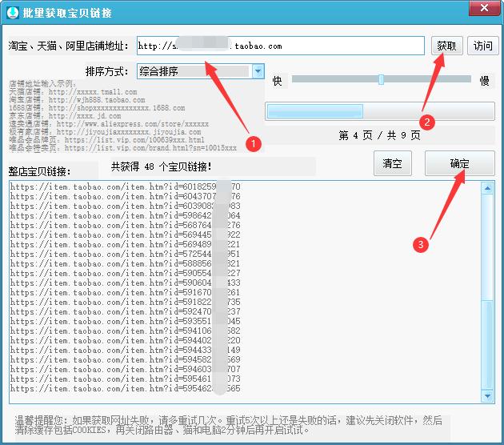Close the batch link window

[x=484, y=8]
